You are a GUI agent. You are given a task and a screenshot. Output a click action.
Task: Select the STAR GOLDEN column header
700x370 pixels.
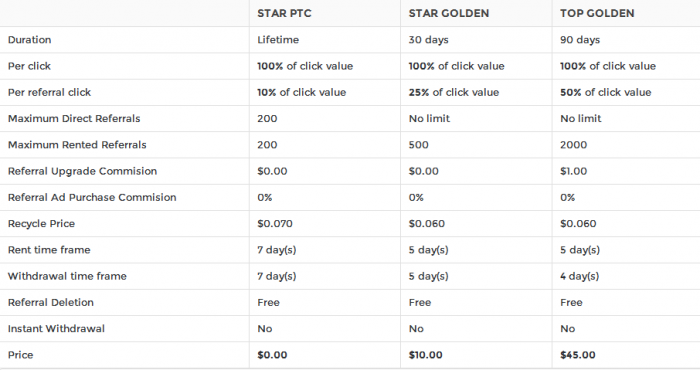[449, 13]
